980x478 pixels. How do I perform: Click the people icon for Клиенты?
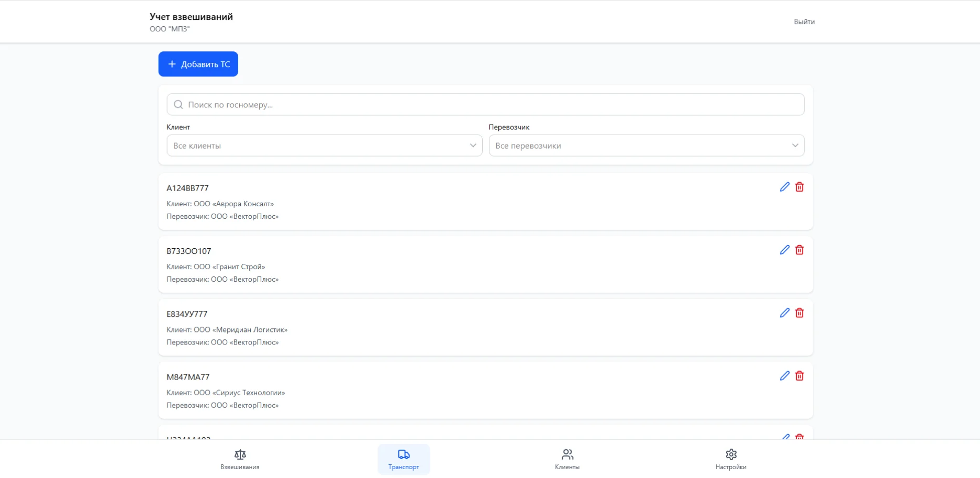pyautogui.click(x=567, y=454)
